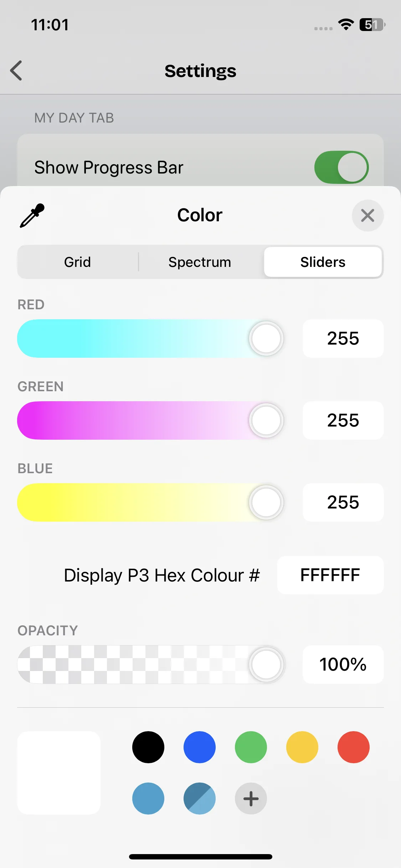Select the Sliders tab
The height and width of the screenshot is (868, 401).
tap(323, 262)
